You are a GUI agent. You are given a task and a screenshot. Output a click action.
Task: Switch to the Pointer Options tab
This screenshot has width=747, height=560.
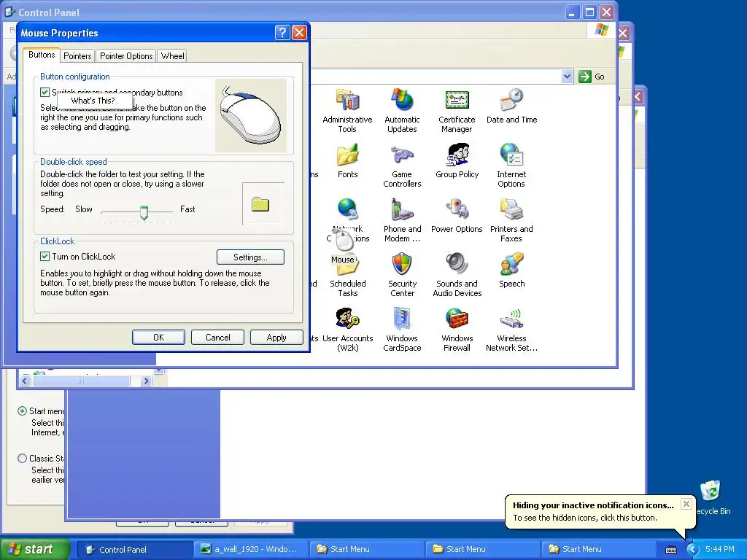point(126,55)
